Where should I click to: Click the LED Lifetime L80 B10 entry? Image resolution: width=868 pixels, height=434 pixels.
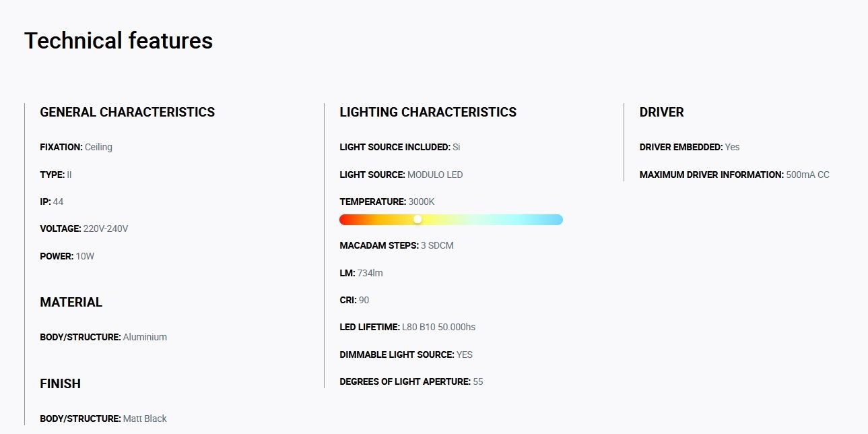[407, 327]
